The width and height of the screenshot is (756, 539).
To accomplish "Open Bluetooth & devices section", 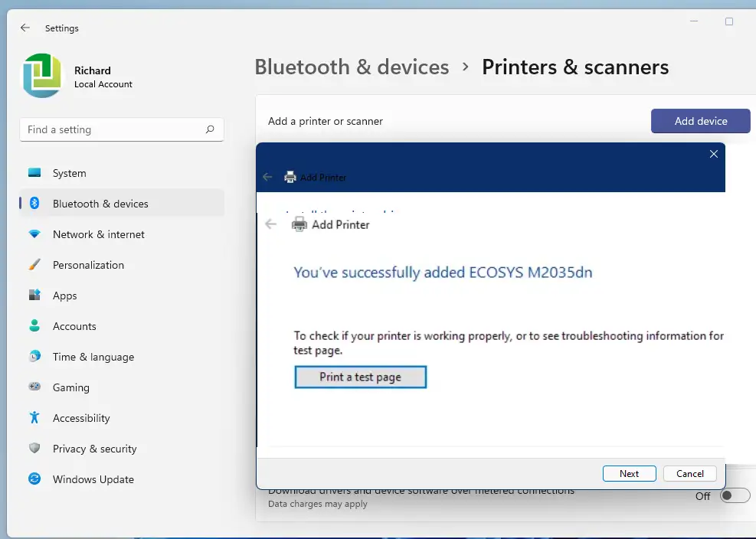I will [x=122, y=204].
